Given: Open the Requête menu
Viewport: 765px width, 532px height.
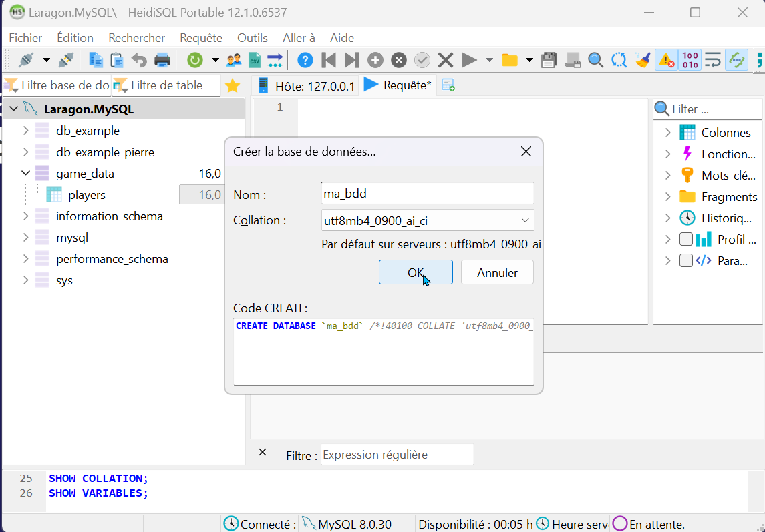Looking at the screenshot, I should click(x=200, y=38).
